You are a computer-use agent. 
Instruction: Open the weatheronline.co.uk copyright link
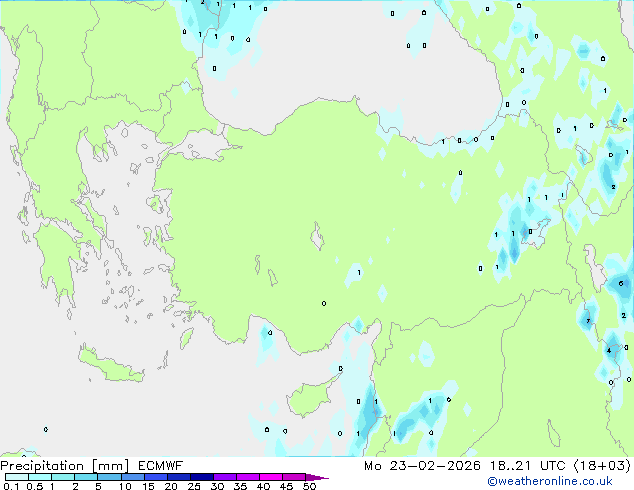550,481
